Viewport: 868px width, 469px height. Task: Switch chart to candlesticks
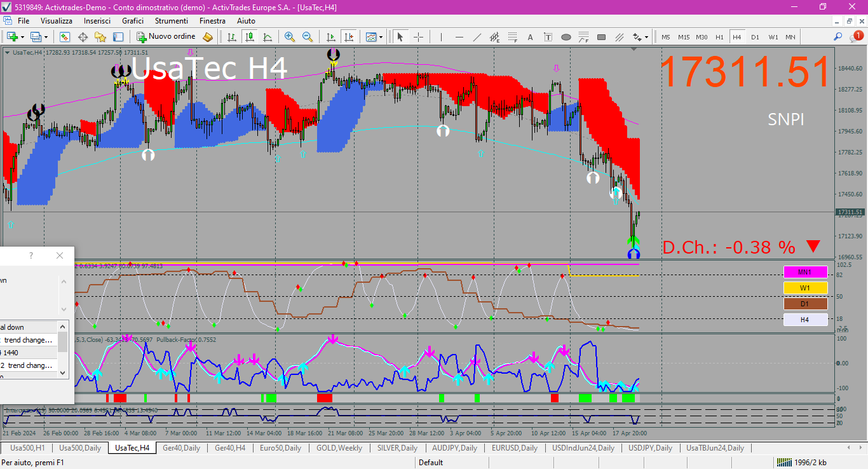(250, 37)
